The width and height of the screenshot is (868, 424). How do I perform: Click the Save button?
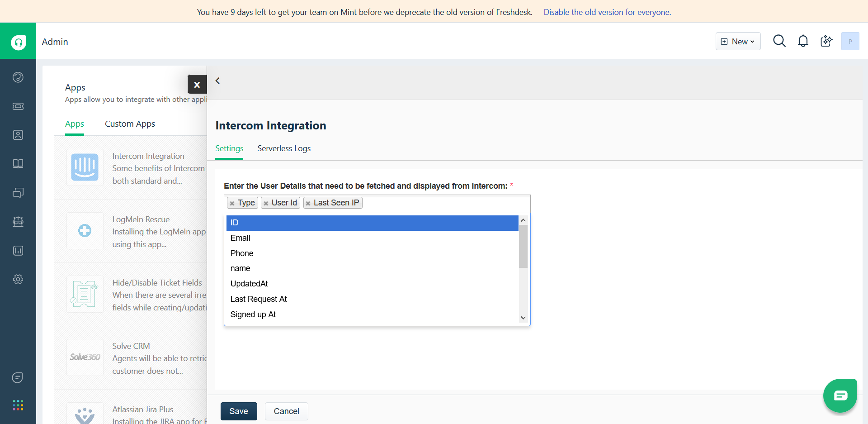tap(239, 411)
